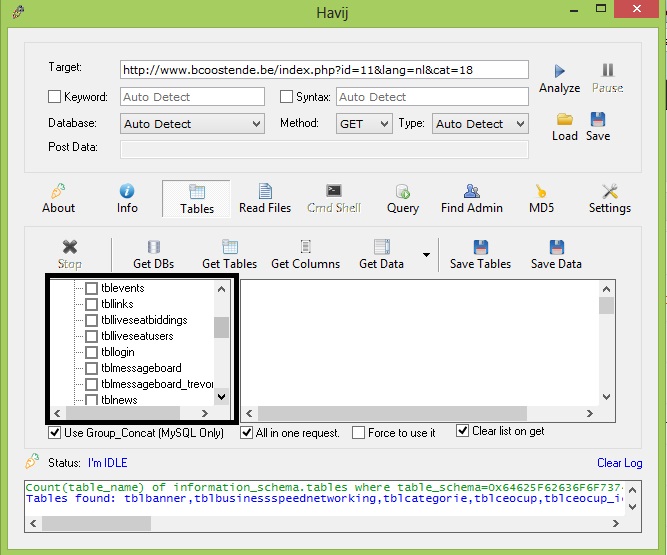Click the Syntax Auto Detect field
This screenshot has width=667, height=555.
432,97
